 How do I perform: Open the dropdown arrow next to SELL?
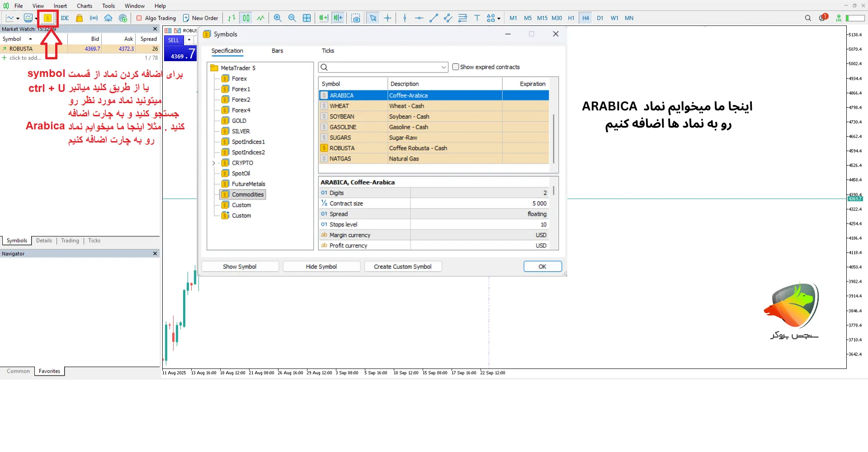[189, 40]
